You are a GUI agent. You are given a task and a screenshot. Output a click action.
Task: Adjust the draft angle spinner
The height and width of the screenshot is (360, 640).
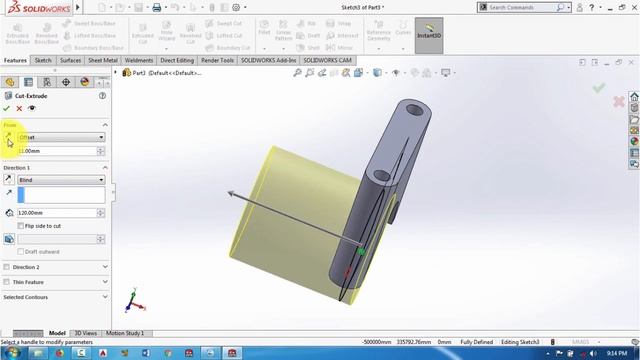coord(101,239)
